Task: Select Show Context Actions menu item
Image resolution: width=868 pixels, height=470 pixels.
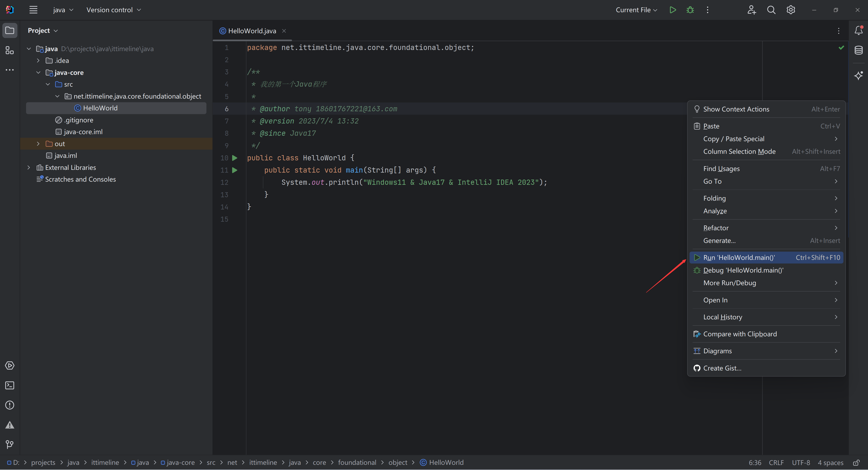Action: click(x=766, y=109)
